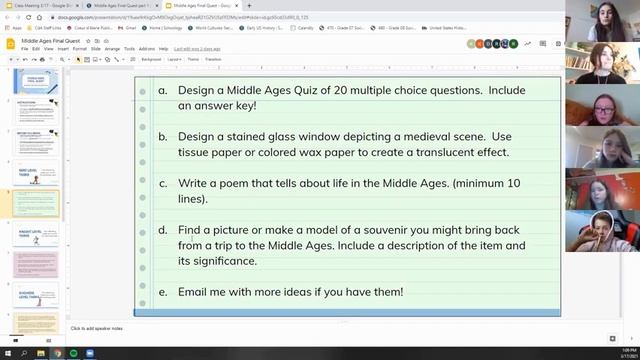Viewport: 640px width, 360px height.
Task: Click the Background button
Action: 151,60
